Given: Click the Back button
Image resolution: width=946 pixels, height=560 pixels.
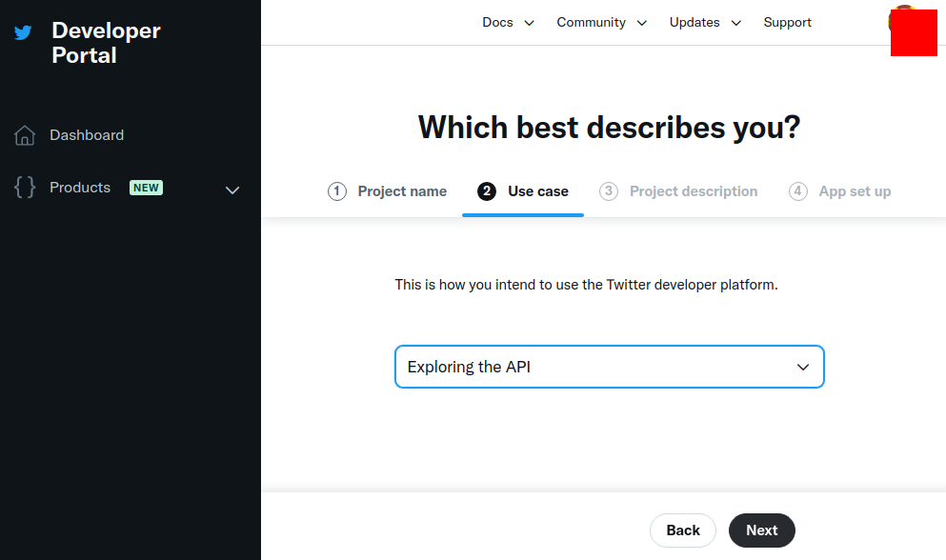Looking at the screenshot, I should pyautogui.click(x=683, y=530).
